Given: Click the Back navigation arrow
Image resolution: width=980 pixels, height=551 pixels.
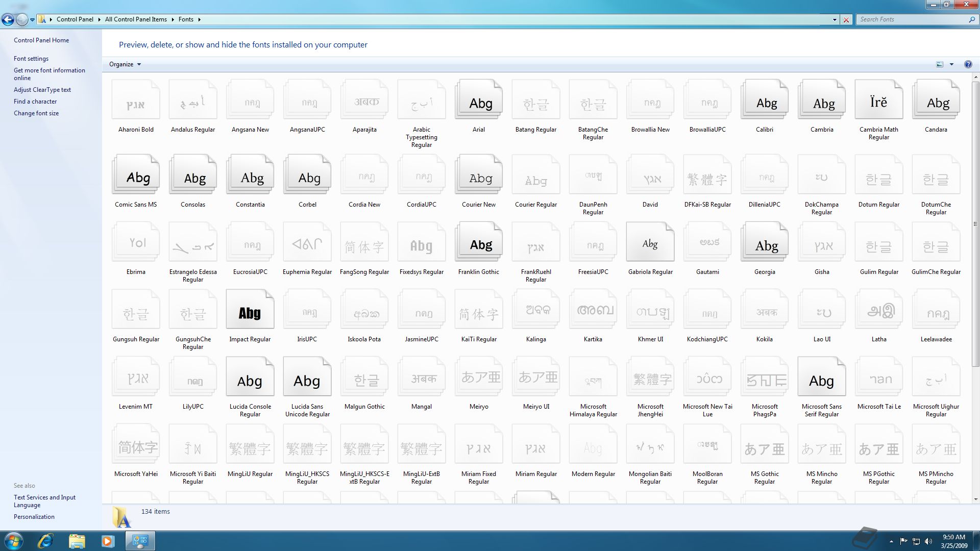Looking at the screenshot, I should 8,20.
